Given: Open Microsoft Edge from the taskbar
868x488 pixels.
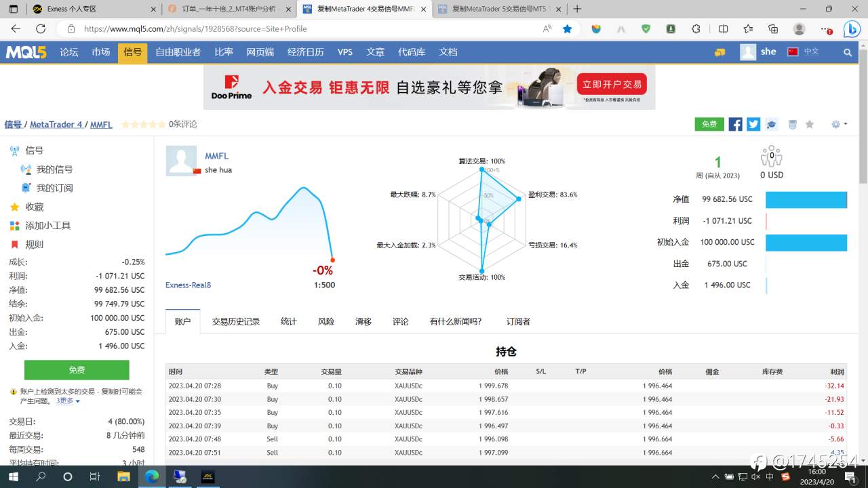Looking at the screenshot, I should coord(153,476).
